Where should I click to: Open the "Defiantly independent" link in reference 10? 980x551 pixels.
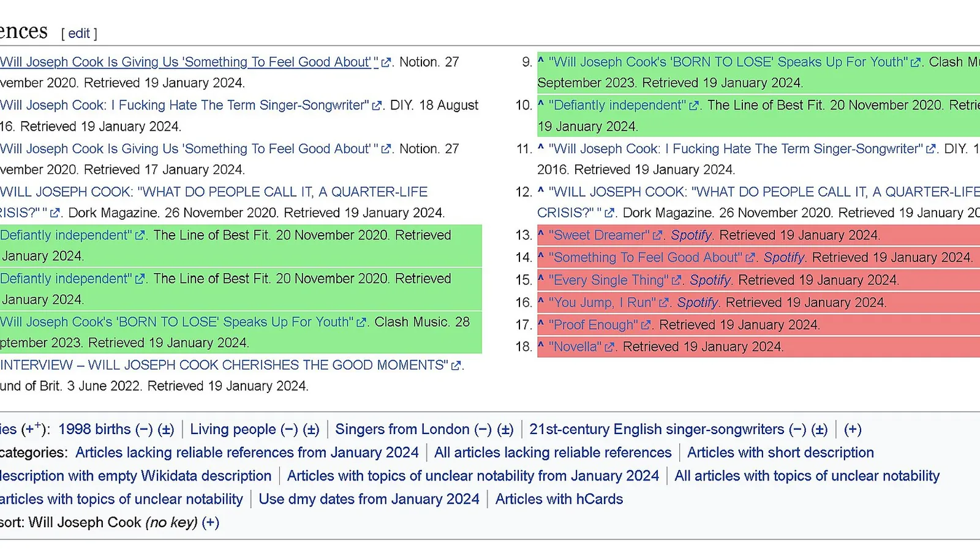click(x=624, y=105)
